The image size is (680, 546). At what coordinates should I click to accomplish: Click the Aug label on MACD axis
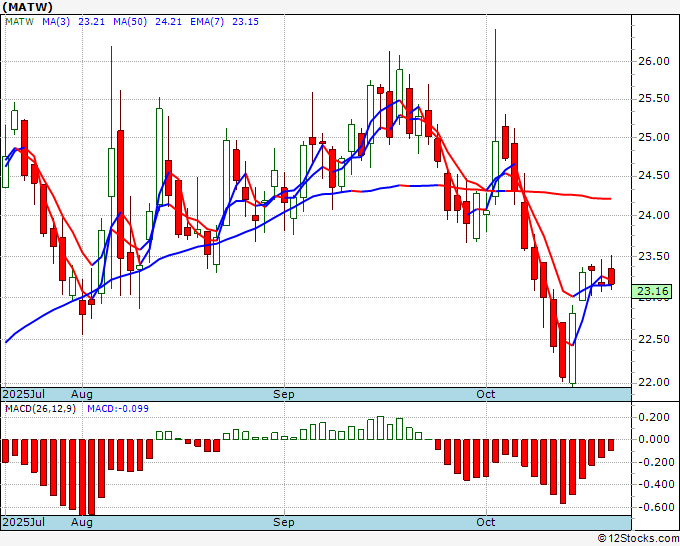click(82, 522)
